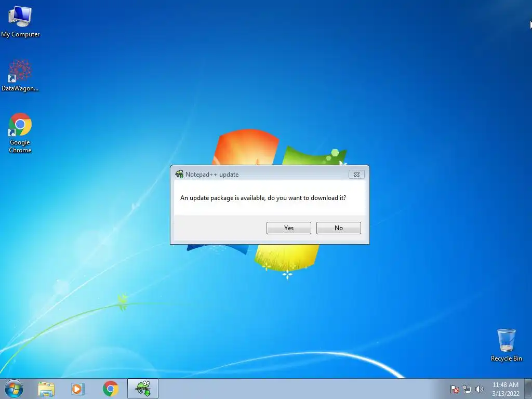Launch Windows Media Player from taskbar

(78, 389)
